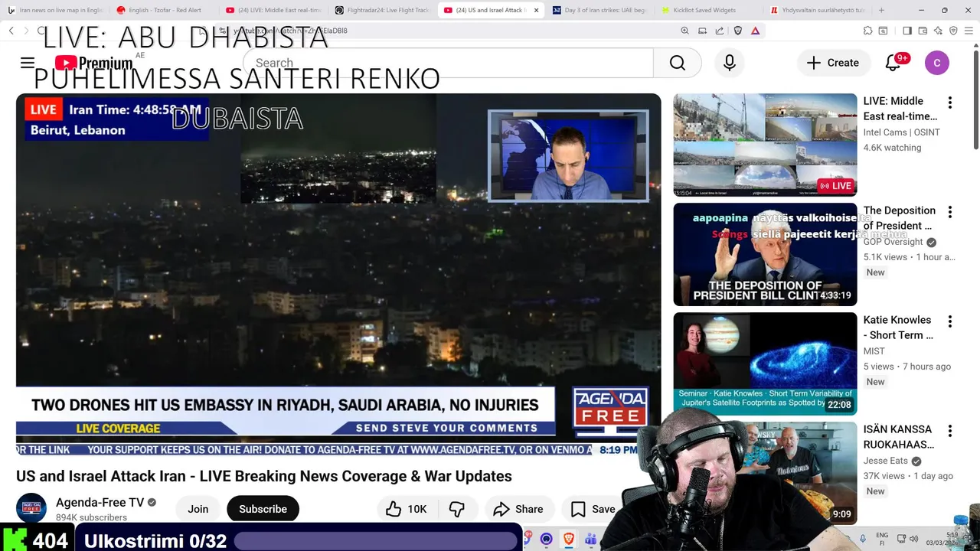Open Bill Clinton deposition thumbnail
980x551 pixels.
coord(765,254)
